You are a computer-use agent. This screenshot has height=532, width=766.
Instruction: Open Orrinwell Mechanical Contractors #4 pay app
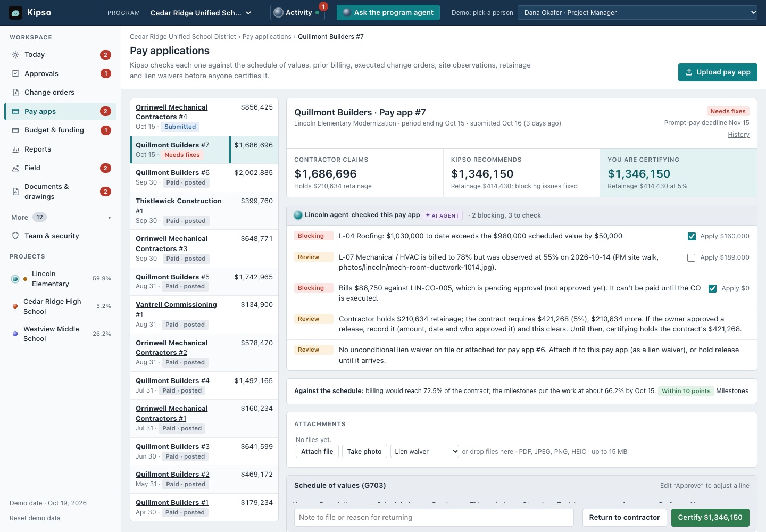[x=172, y=112]
